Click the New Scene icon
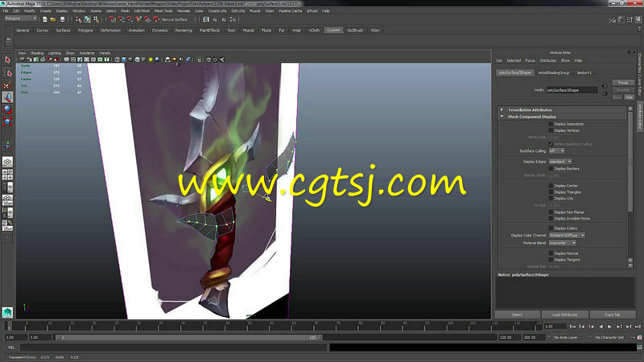Viewport: 644px width, 362px height. point(45,19)
